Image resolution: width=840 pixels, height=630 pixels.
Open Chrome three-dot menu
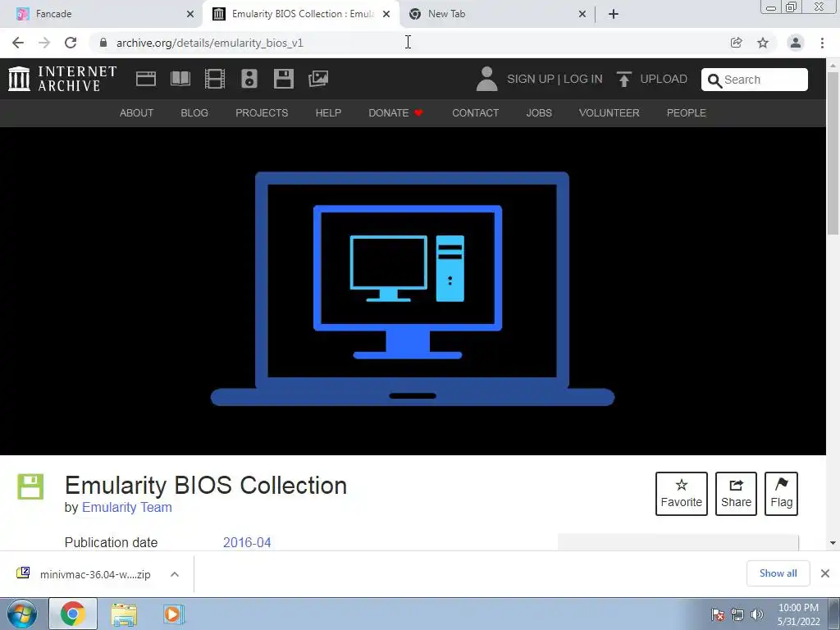tap(822, 43)
